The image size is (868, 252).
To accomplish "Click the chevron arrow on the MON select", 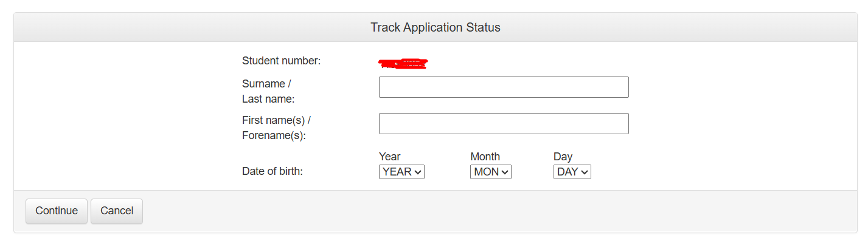I will [505, 172].
